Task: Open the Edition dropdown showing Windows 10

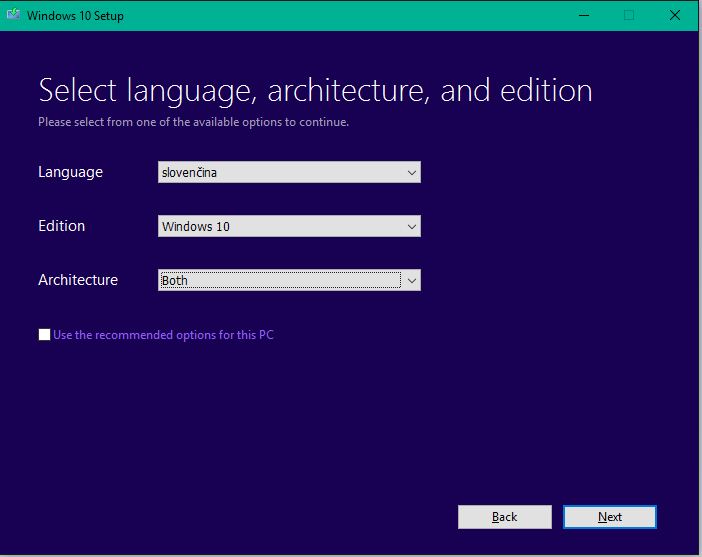Action: click(x=289, y=226)
